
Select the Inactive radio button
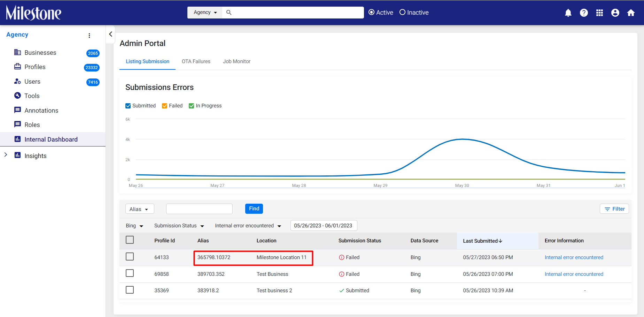coord(403,12)
